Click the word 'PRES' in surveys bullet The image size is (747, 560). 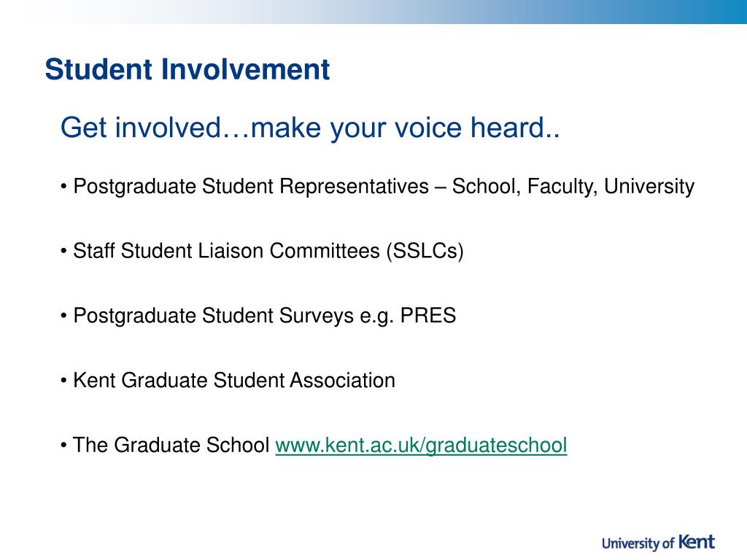tap(427, 315)
